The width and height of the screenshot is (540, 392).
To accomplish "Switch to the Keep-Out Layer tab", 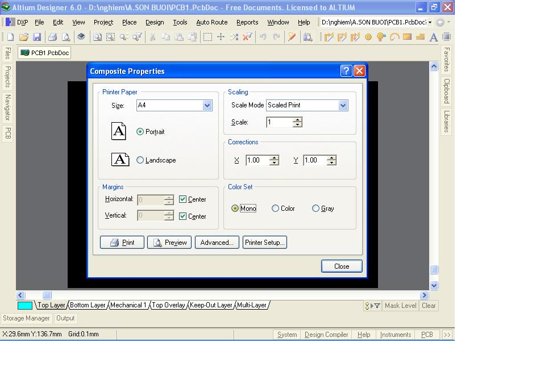I will [211, 305].
